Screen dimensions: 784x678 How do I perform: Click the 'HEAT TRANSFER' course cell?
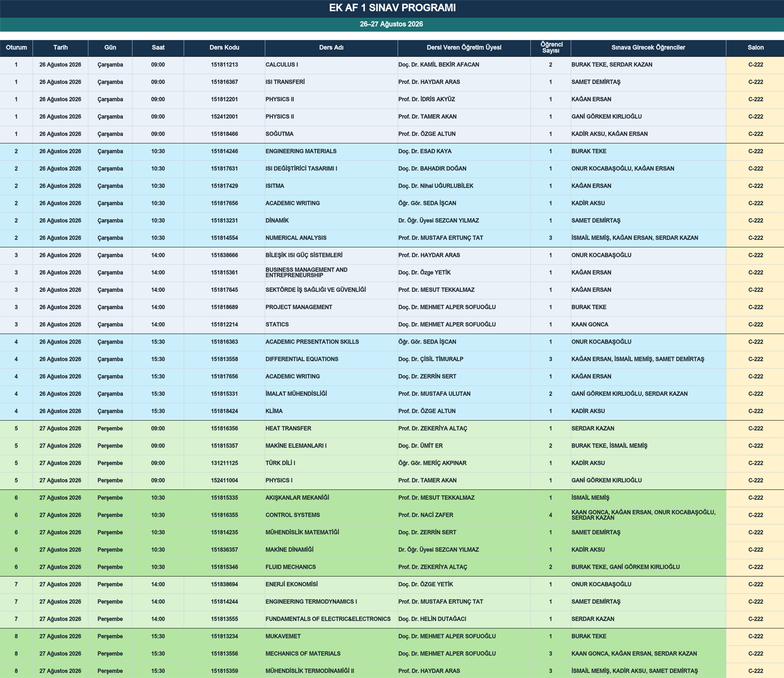click(x=331, y=429)
